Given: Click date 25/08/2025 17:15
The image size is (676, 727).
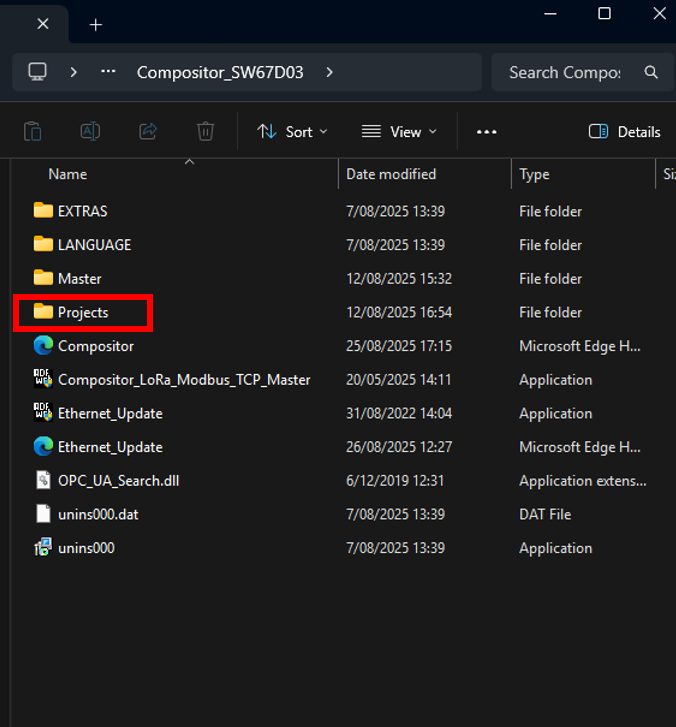Looking at the screenshot, I should 399,346.
